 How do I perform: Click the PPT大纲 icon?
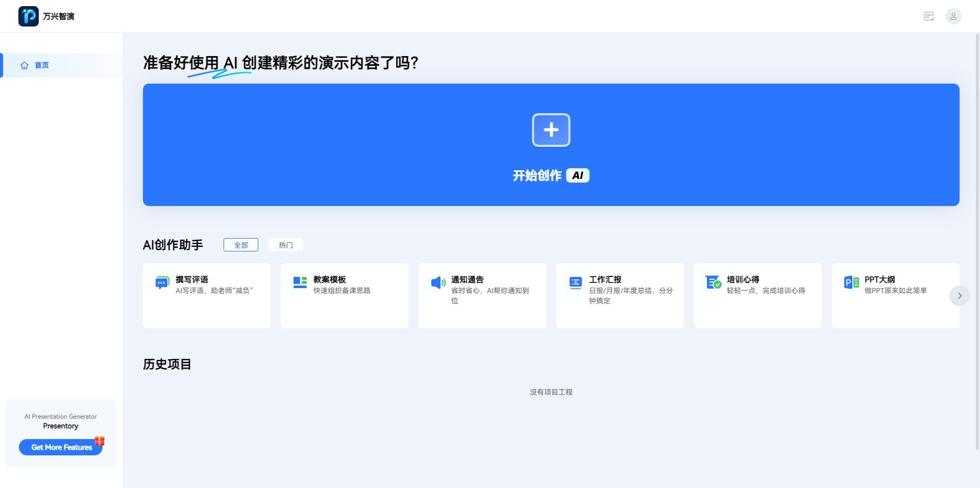tap(851, 282)
